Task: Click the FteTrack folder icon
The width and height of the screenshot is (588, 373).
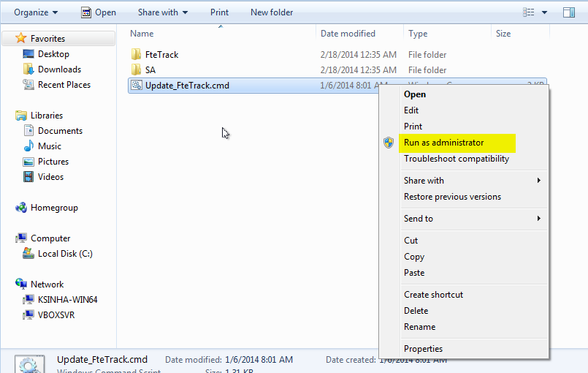Action: (x=136, y=54)
